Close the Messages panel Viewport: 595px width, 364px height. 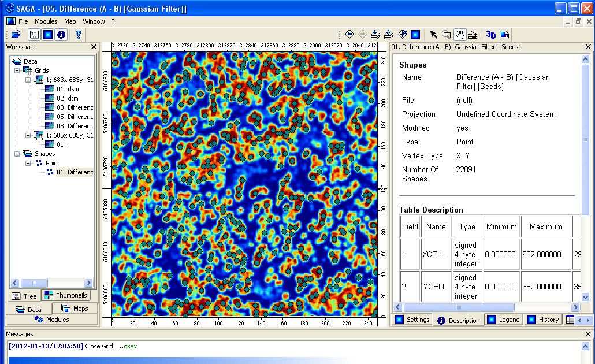[x=588, y=334]
